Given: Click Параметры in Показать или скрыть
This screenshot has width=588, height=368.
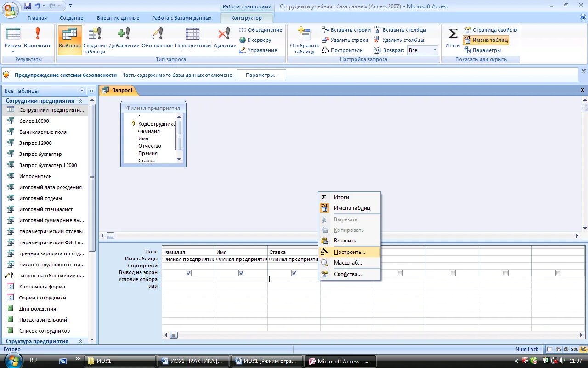Looking at the screenshot, I should pyautogui.click(x=482, y=50).
